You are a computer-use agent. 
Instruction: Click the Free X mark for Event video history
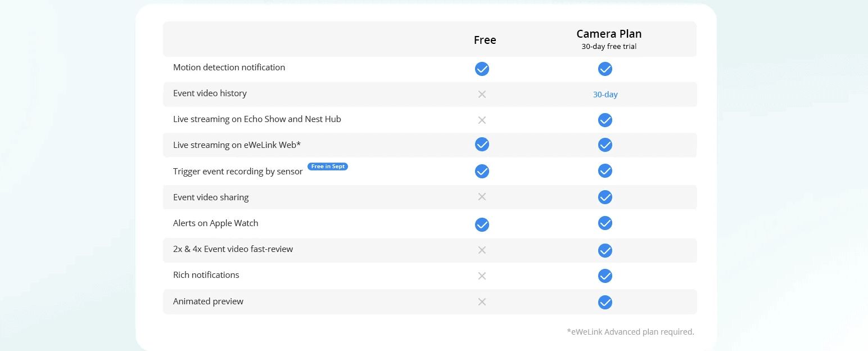482,94
